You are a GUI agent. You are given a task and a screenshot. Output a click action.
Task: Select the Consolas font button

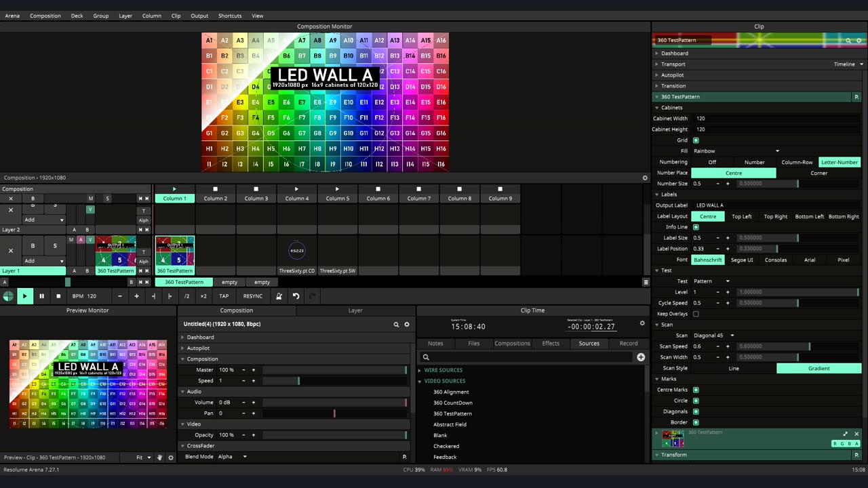pos(776,260)
